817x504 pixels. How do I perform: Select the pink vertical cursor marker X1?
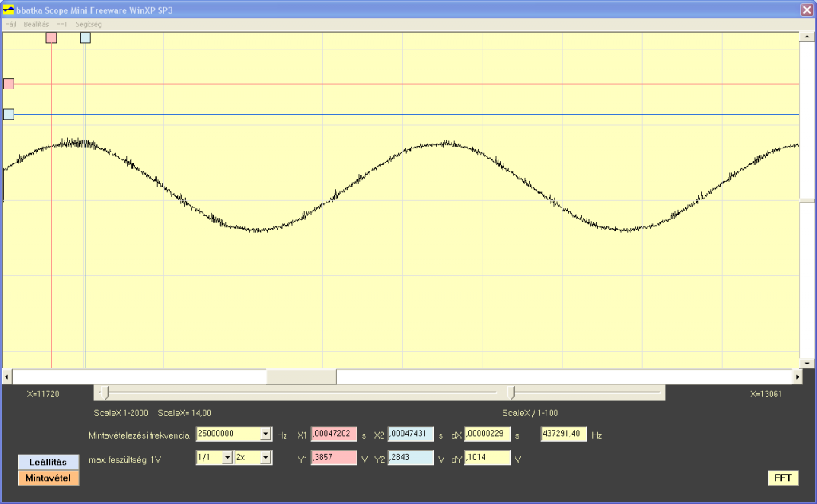point(51,38)
